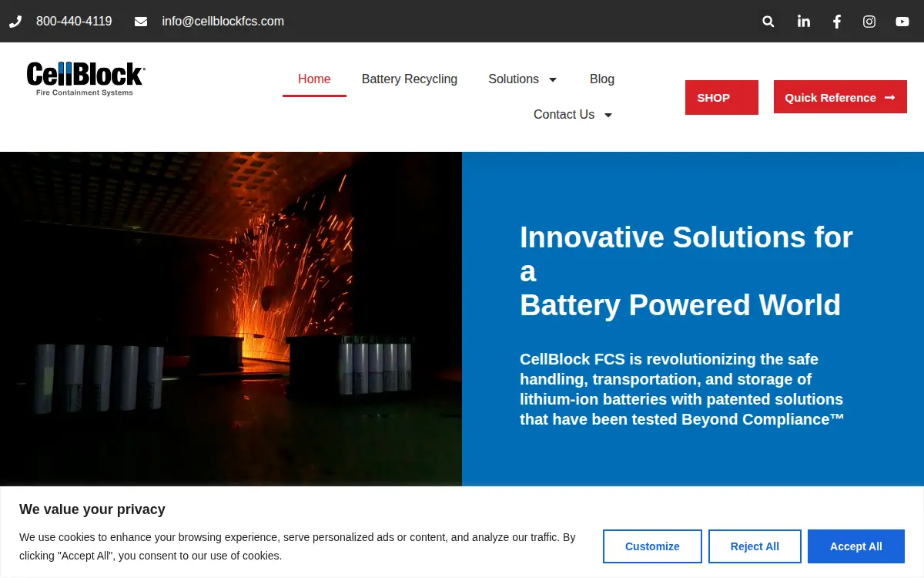Screen dimensions: 924x578
Task: Click the envelope email icon
Action: (141, 22)
